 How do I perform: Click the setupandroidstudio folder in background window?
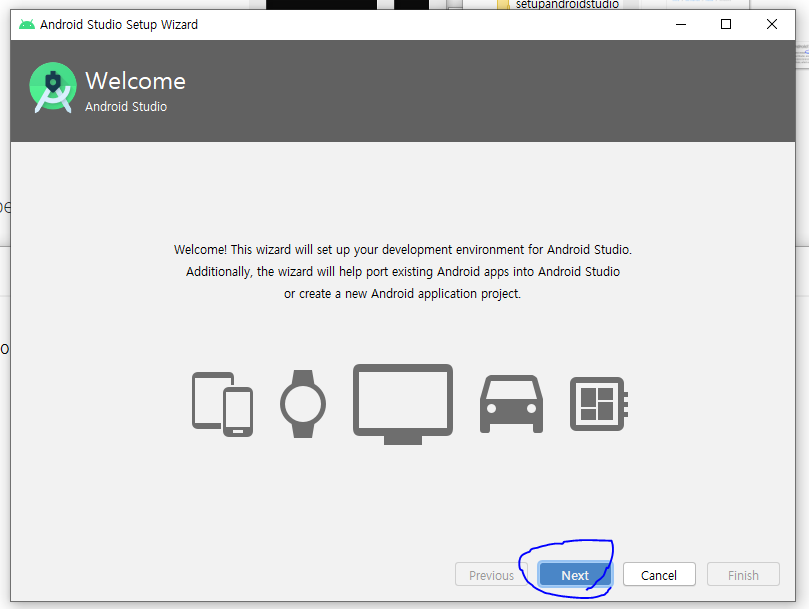pyautogui.click(x=558, y=5)
